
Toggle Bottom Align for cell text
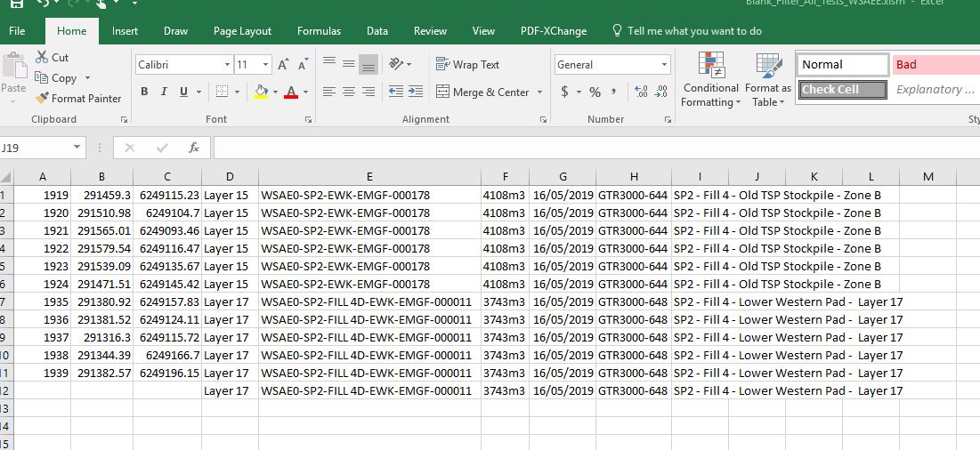tap(369, 64)
